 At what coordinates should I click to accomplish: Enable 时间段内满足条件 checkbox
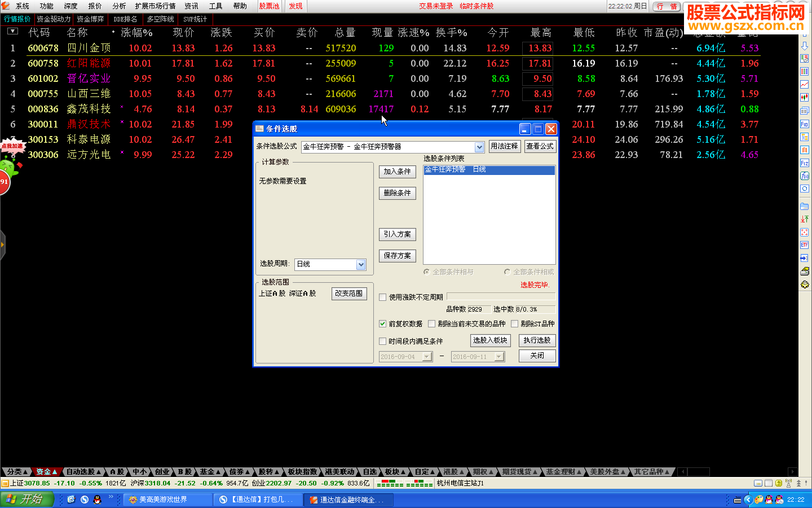[x=383, y=341]
